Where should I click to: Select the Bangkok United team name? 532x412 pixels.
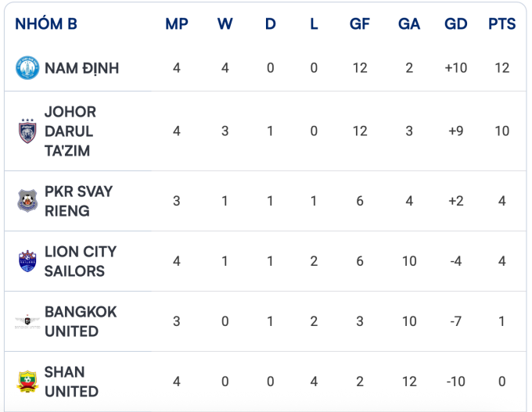click(x=80, y=321)
